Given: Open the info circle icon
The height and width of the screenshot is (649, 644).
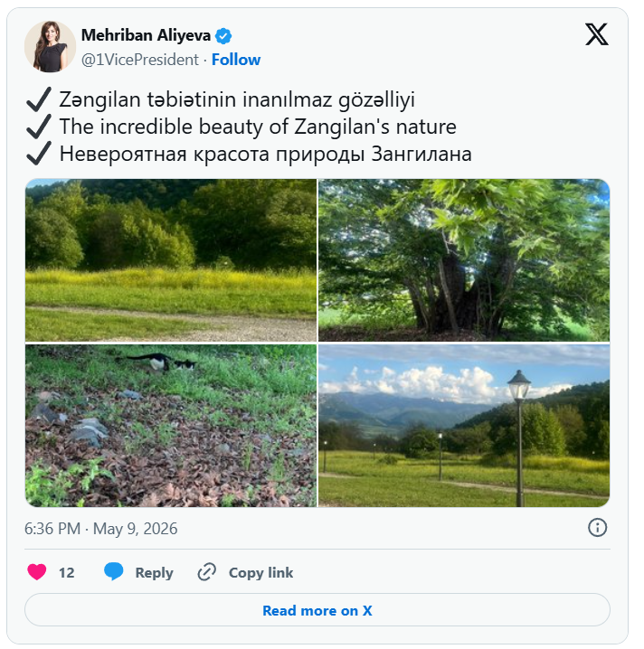Looking at the screenshot, I should click(597, 528).
